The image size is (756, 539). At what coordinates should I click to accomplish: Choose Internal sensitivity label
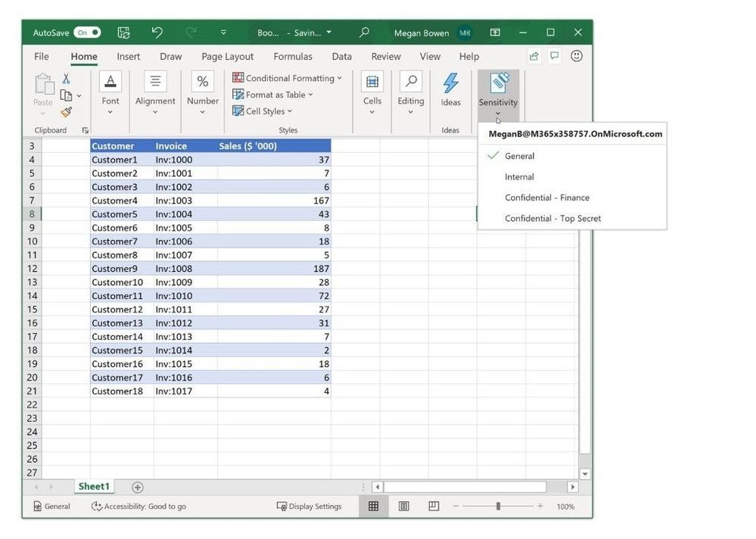[572, 176]
